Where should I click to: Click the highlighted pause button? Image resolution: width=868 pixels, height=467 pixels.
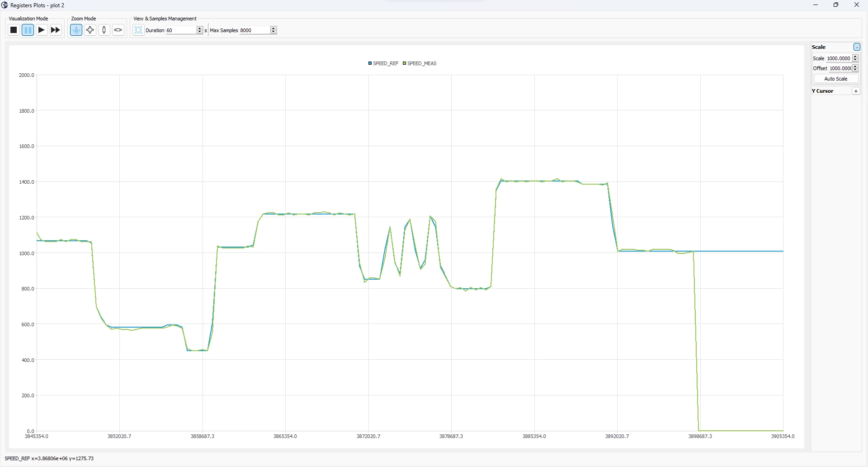[x=28, y=30]
